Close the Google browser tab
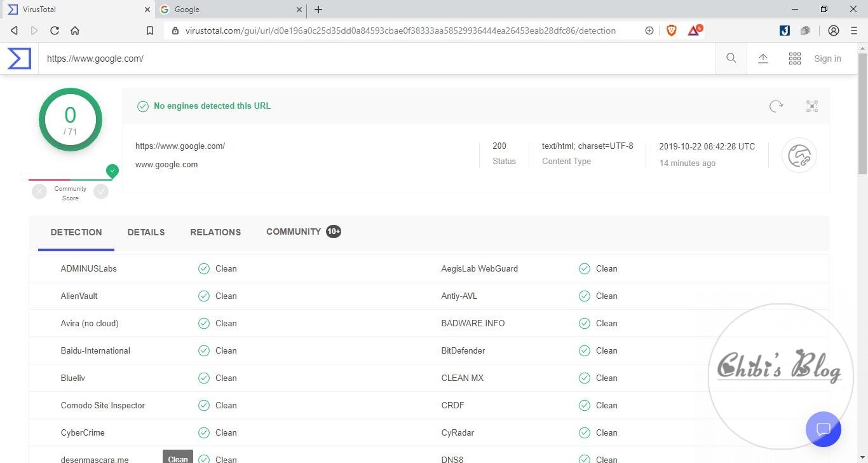Image resolution: width=868 pixels, height=463 pixels. [x=300, y=10]
